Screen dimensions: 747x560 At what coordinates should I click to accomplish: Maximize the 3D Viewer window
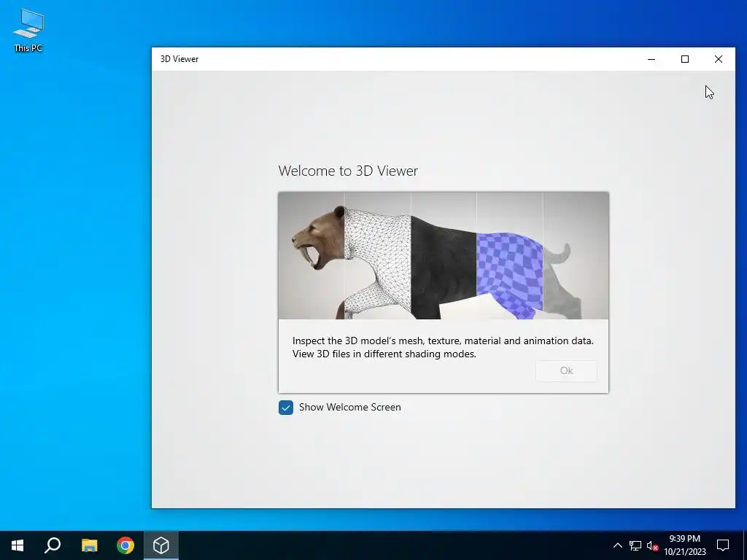pos(684,59)
